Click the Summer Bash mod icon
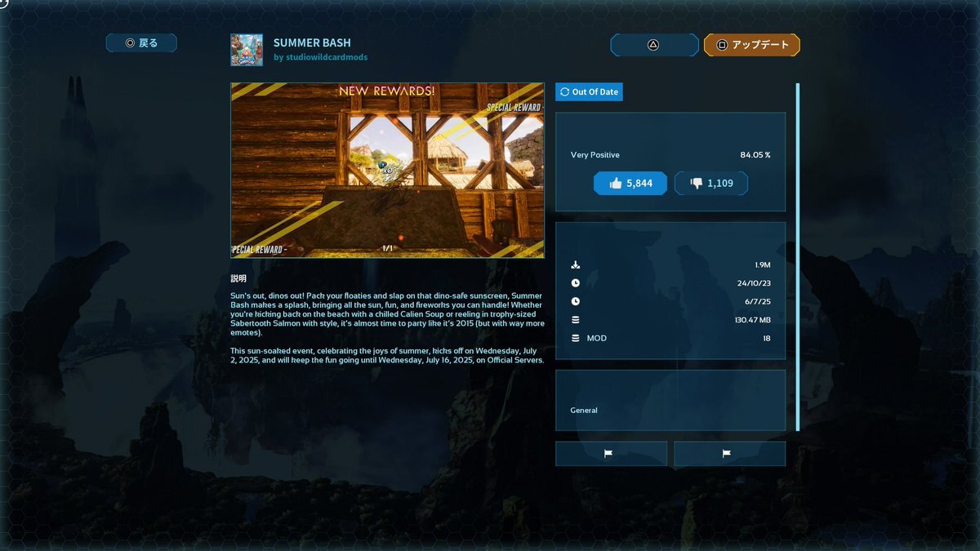This screenshot has width=980, height=551. [247, 50]
